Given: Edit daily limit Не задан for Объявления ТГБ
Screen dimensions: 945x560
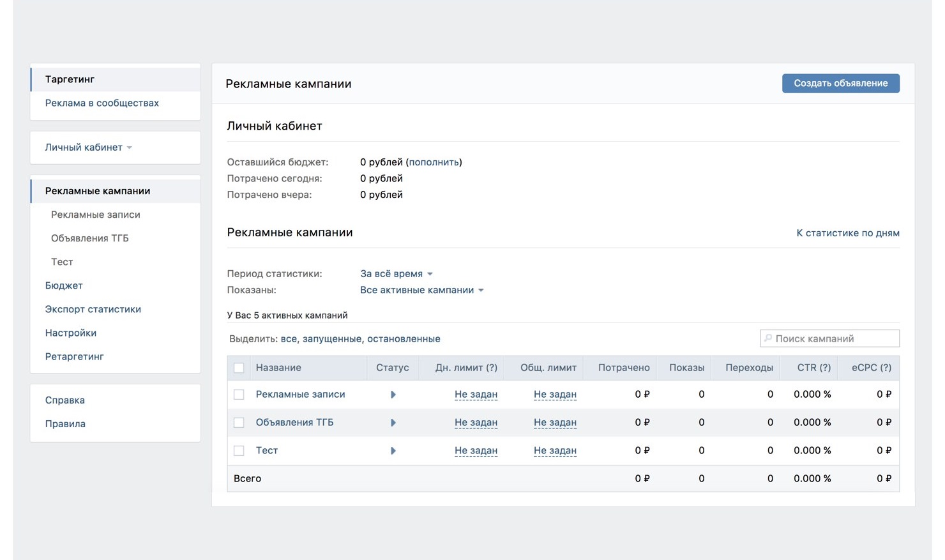Looking at the screenshot, I should [476, 423].
